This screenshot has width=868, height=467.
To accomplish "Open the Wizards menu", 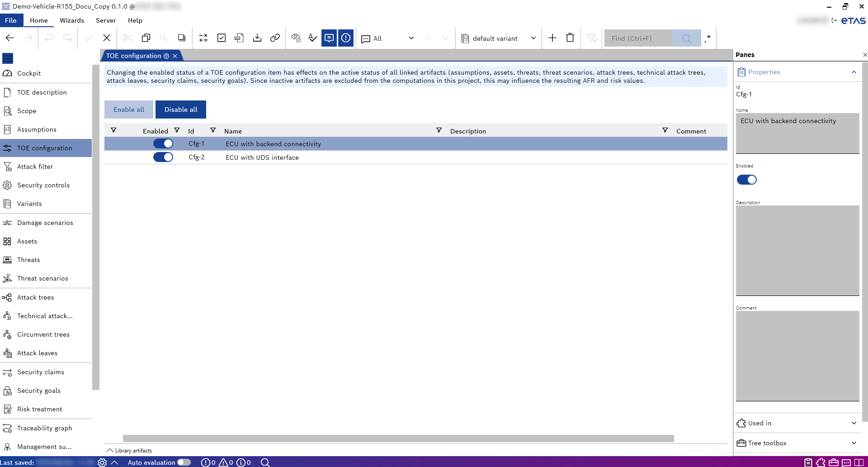I will point(72,20).
